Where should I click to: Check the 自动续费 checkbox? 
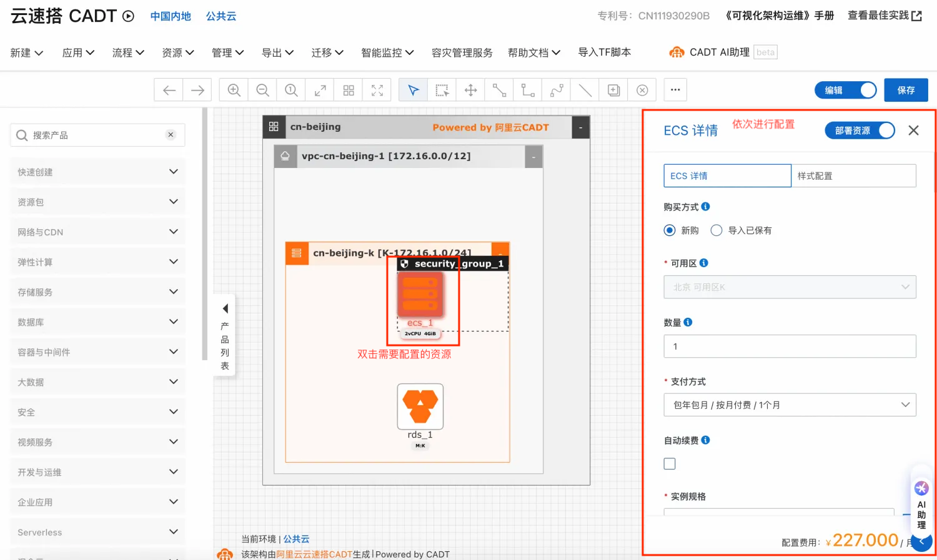670,464
